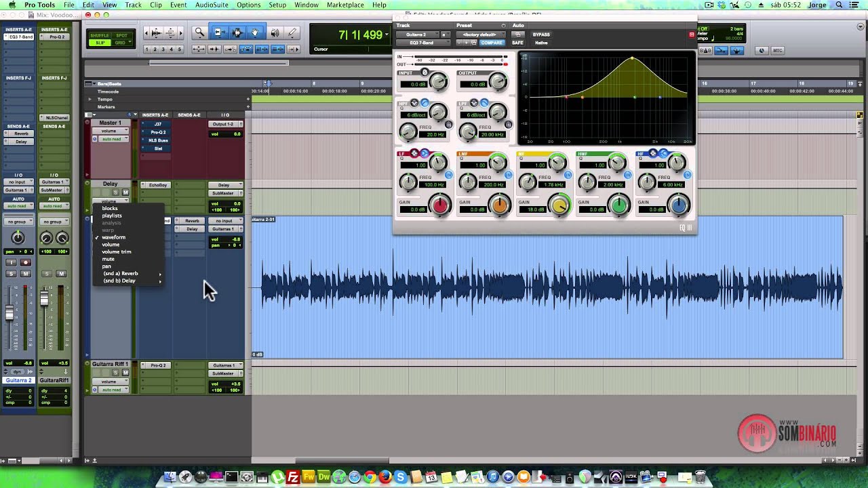Screen dimensions: 868x488
Task: Toggle Link Track and Edit Selection icon
Action: click(x=277, y=49)
